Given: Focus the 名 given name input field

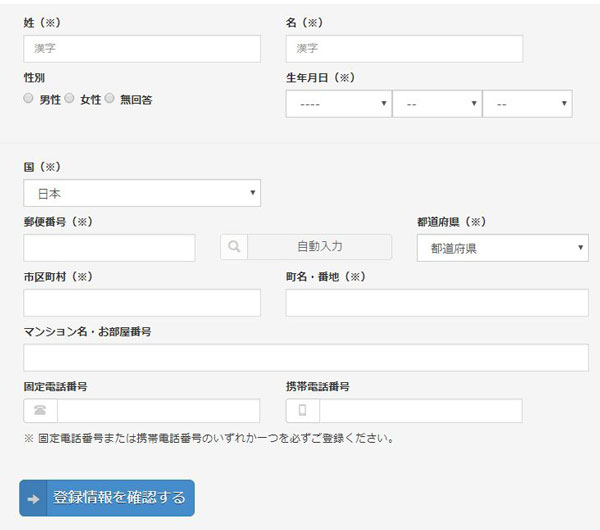Looking at the screenshot, I should [x=404, y=49].
